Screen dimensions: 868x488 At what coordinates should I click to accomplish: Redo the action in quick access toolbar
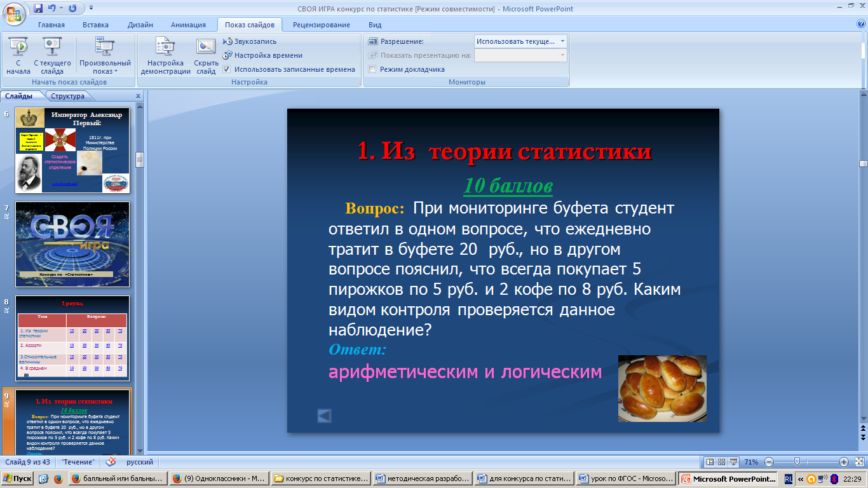[x=72, y=8]
